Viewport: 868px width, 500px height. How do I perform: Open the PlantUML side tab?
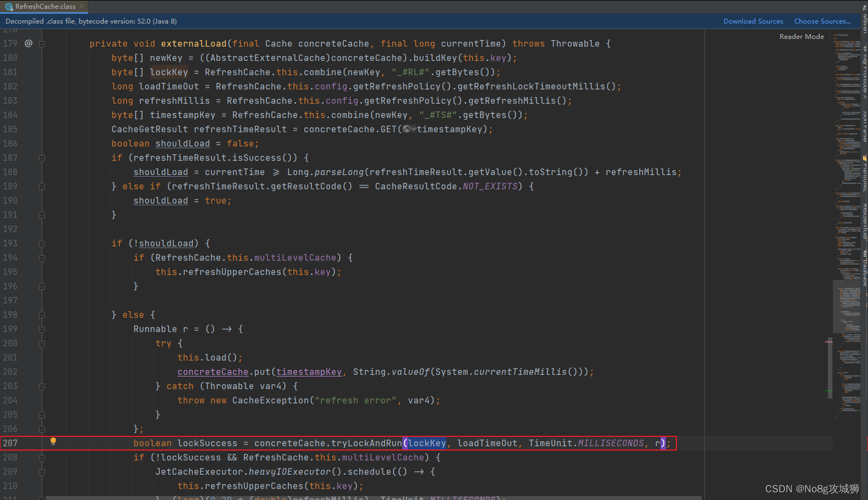coord(864,175)
